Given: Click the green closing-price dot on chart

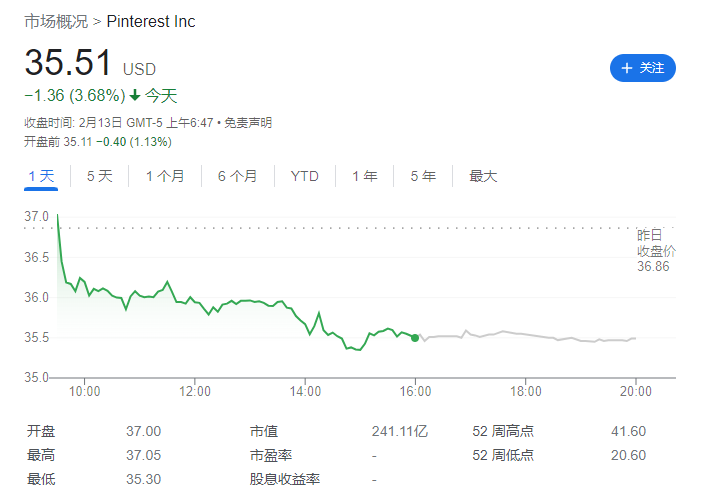Looking at the screenshot, I should (415, 338).
